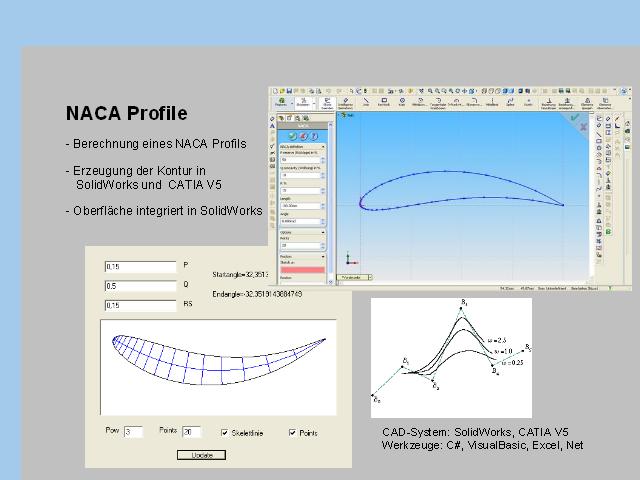Adjust the Length field spinner arrows
Image resolution: width=640 pixels, height=480 pixels.
[x=323, y=206]
